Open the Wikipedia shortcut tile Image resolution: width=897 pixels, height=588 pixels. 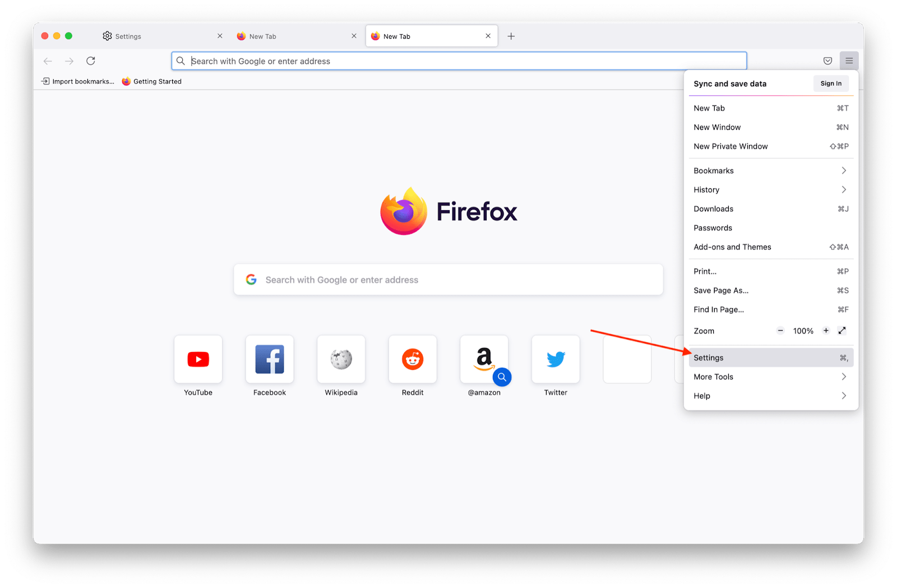pos(341,359)
